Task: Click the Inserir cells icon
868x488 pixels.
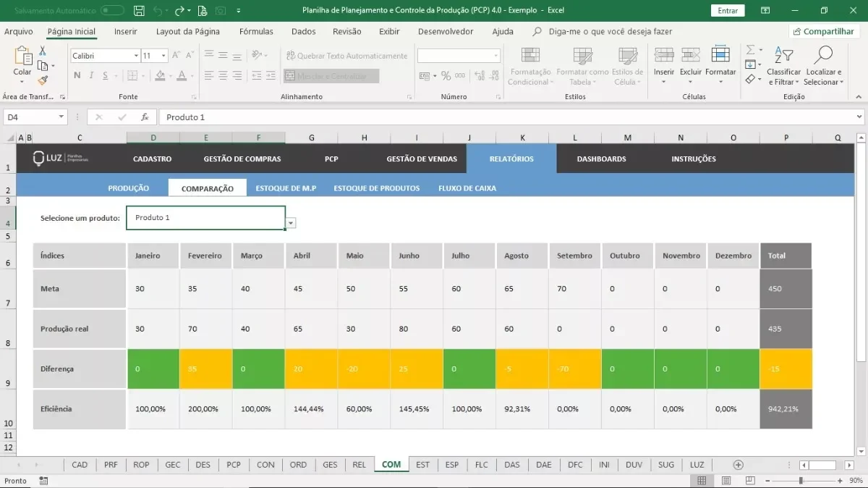Action: pos(664,55)
